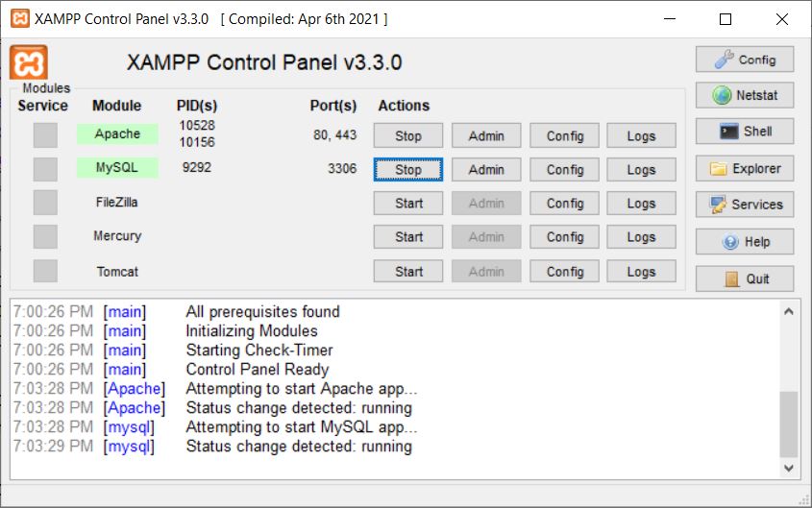Click the Apache module label
Viewport: 812px width, 508px height.
coord(117,134)
